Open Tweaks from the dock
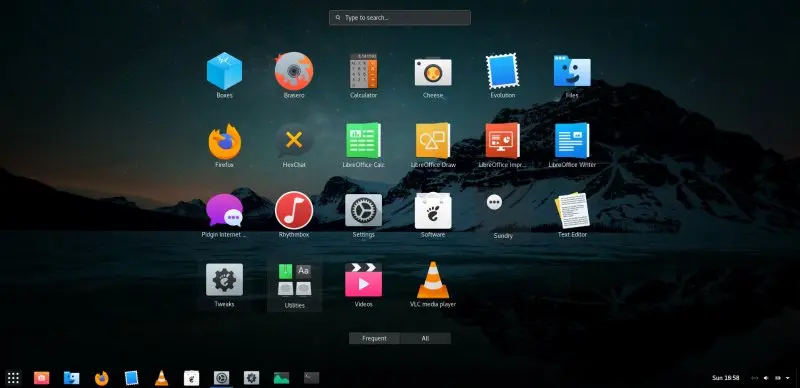 pos(252,378)
